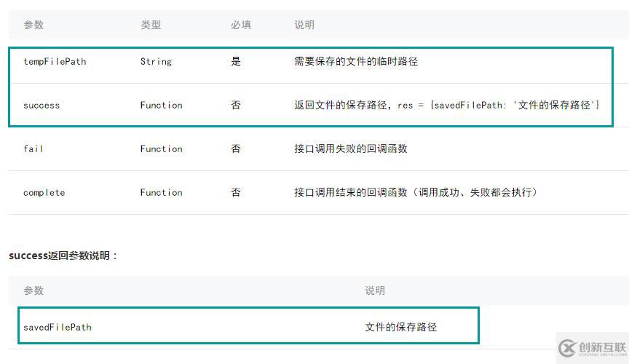Screen dimensions: 629x364
Task: Click the description 接口调用失败的回调函数
Action: click(x=351, y=149)
